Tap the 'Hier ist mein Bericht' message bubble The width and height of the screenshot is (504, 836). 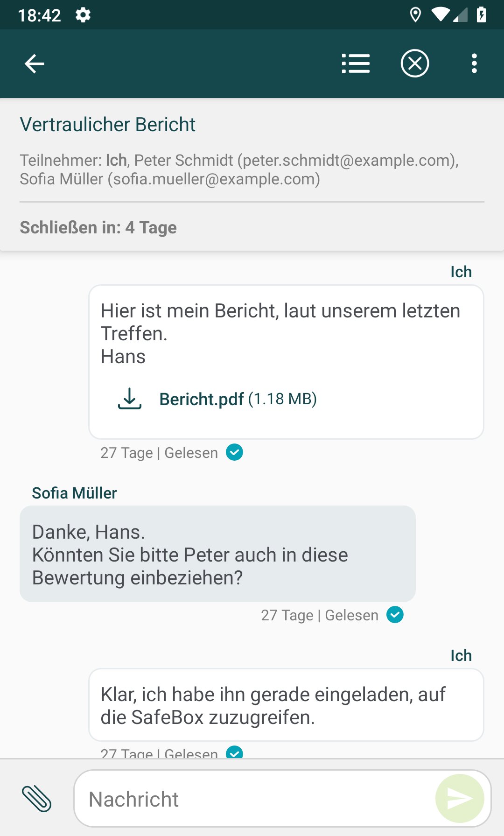point(286,334)
